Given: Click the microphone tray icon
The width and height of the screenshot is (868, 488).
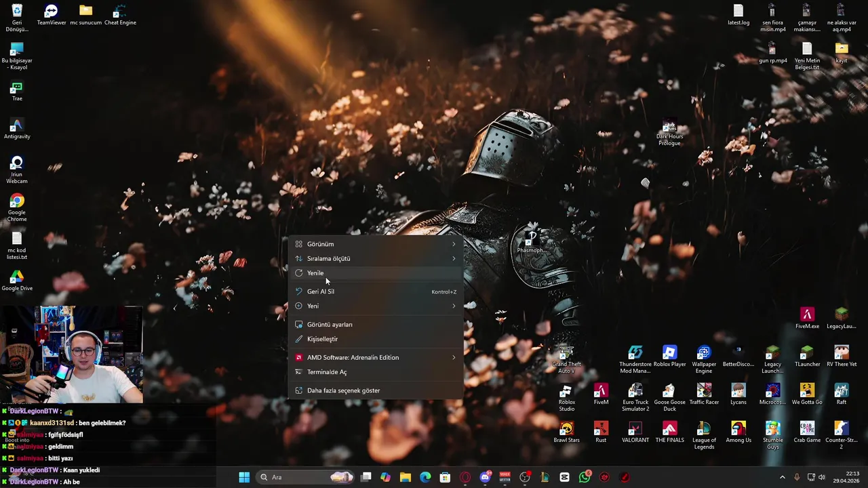Looking at the screenshot, I should (x=797, y=477).
